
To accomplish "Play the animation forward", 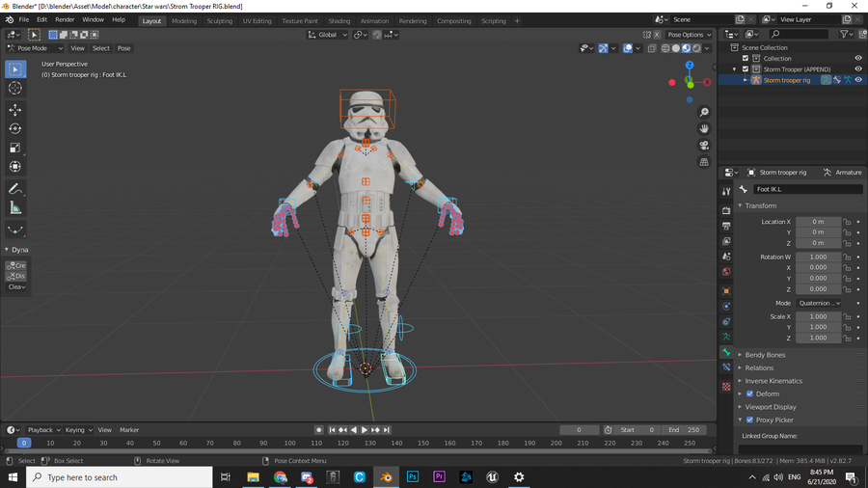I will [365, 430].
